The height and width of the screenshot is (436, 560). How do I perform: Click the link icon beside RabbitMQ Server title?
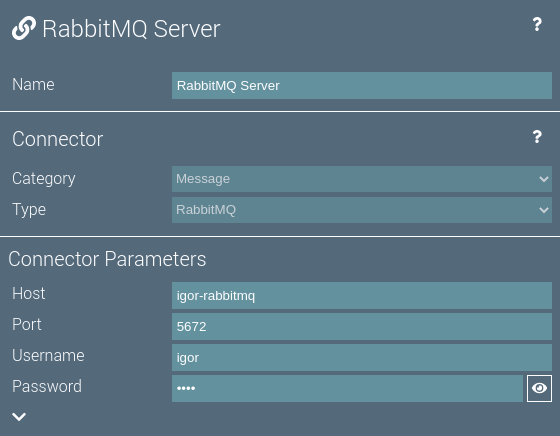click(x=24, y=28)
